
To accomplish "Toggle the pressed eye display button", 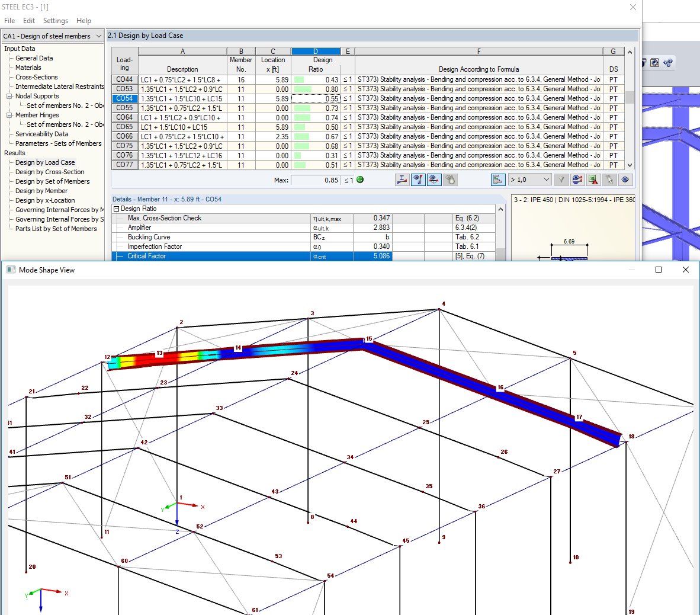I will (418, 179).
